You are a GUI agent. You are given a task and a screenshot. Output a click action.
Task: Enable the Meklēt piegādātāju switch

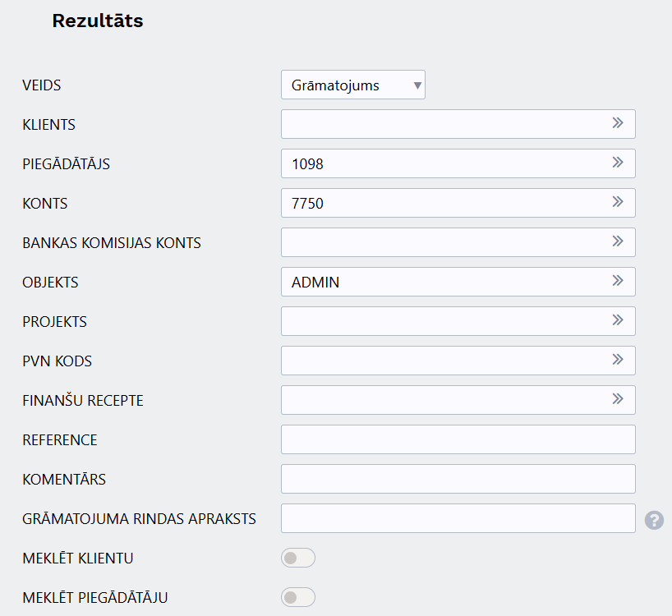coord(298,597)
